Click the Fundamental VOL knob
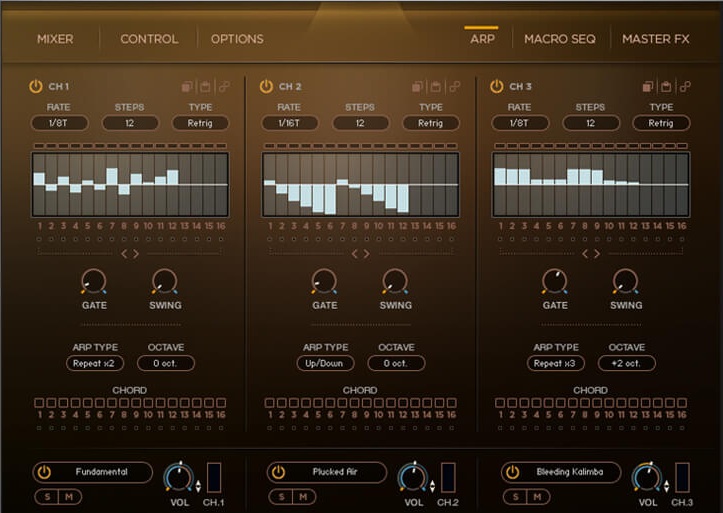The height and width of the screenshot is (513, 723). [179, 477]
